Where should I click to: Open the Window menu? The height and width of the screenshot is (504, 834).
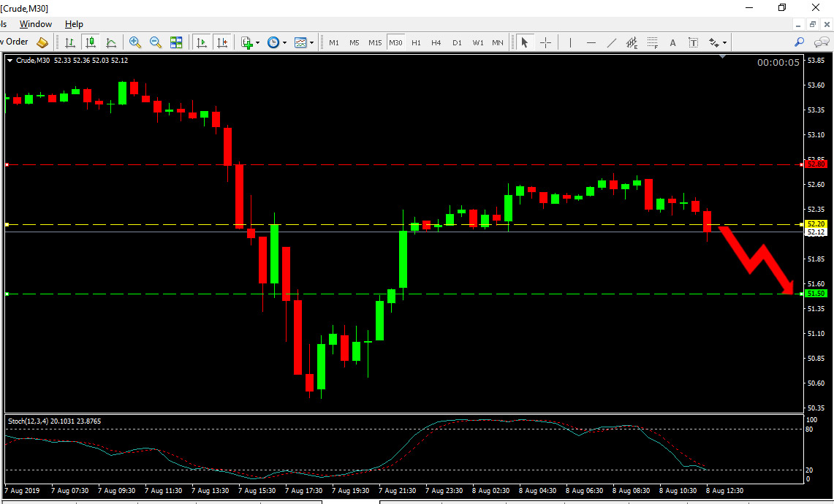[x=36, y=24]
